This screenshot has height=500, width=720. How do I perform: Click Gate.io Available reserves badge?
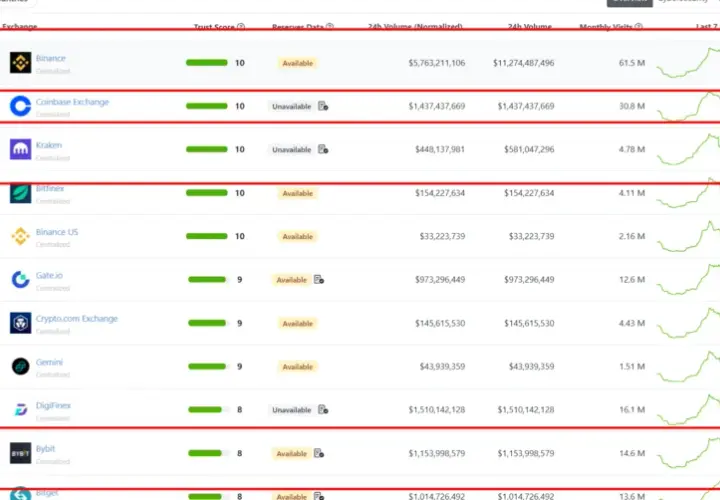point(291,280)
